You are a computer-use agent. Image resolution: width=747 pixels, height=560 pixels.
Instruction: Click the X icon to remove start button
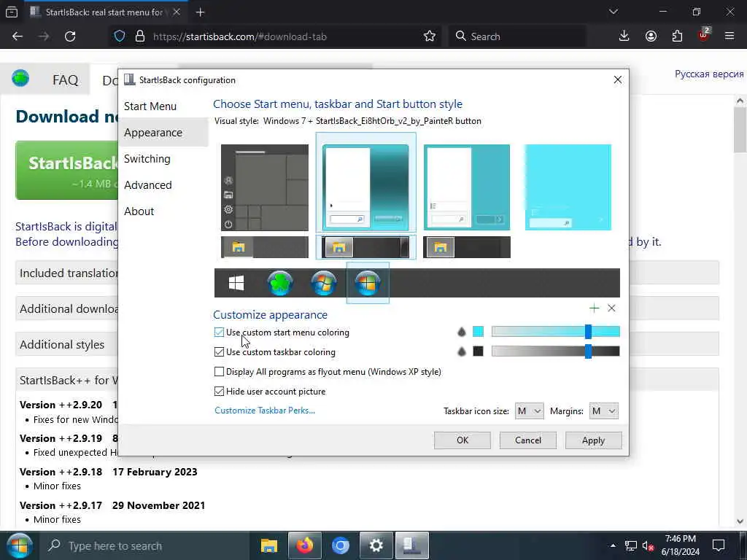click(612, 308)
